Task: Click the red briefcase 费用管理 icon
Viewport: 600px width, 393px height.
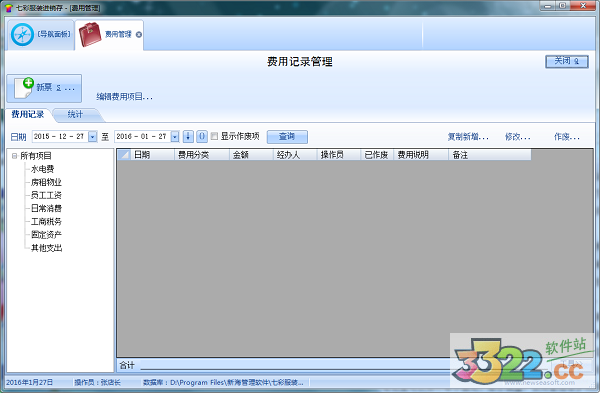Action: pyautogui.click(x=90, y=34)
